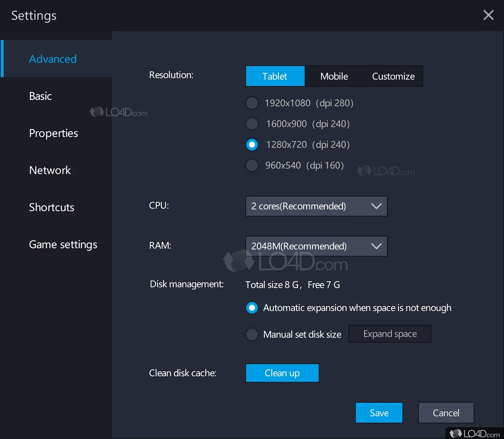504x439 pixels.
Task: Select the Tablet resolution tab
Action: 275,76
